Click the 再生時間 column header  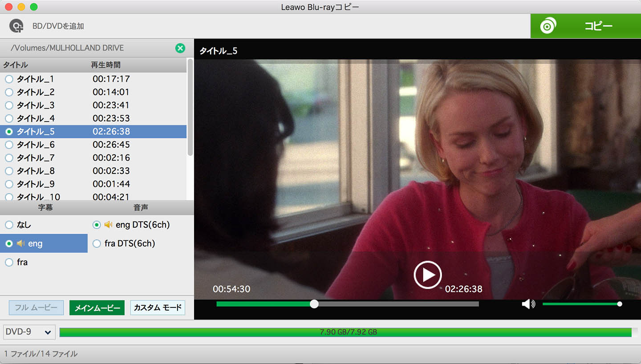[105, 65]
